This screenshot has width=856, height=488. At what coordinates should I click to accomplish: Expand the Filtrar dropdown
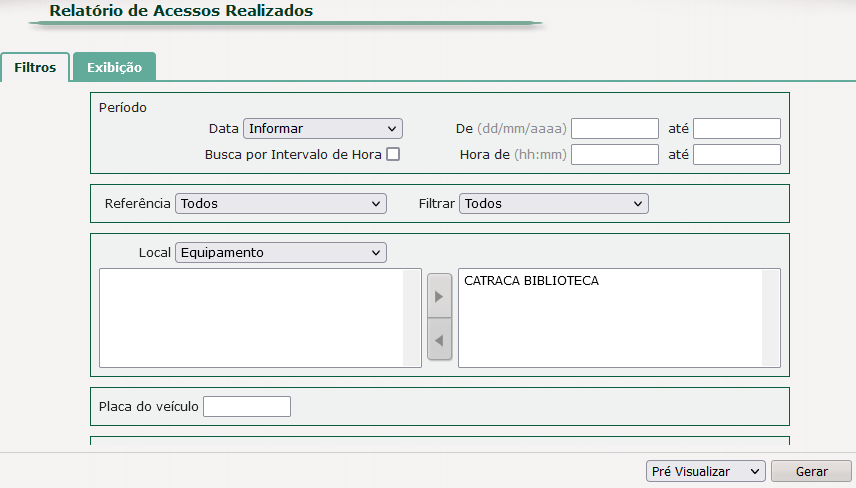point(554,204)
